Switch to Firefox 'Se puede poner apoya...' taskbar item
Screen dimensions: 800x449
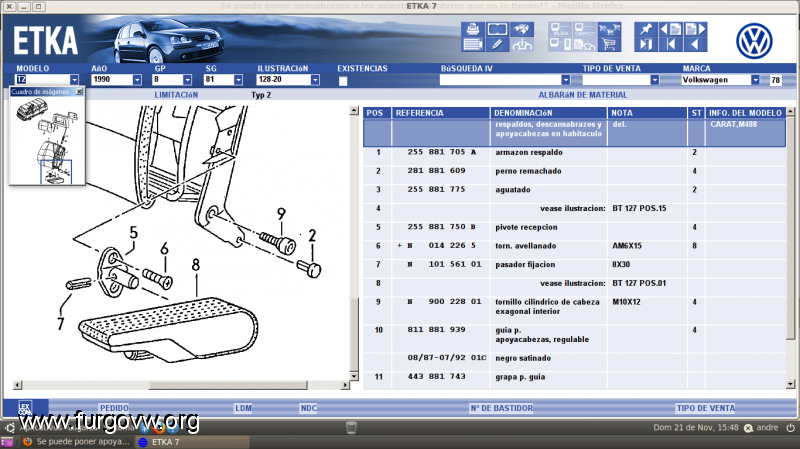[x=77, y=442]
